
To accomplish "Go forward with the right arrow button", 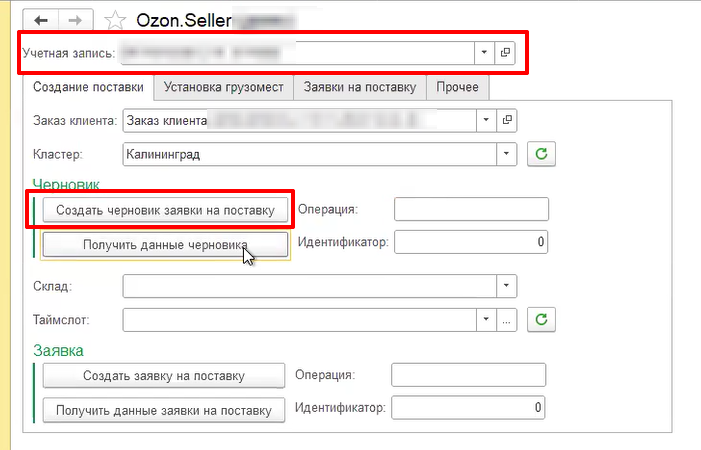I will 75,20.
